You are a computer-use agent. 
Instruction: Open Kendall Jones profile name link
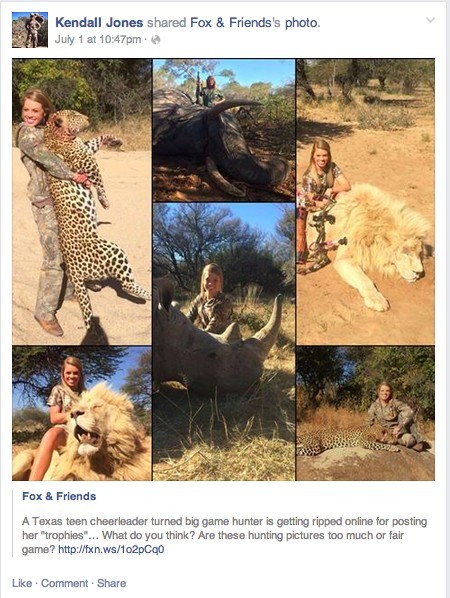99,23
